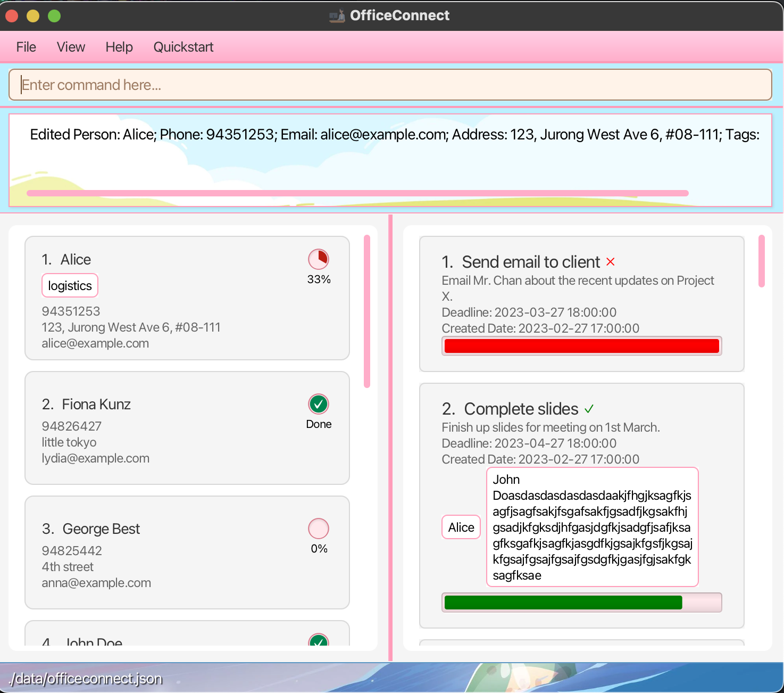Open the Quickstart menu

pyautogui.click(x=184, y=47)
